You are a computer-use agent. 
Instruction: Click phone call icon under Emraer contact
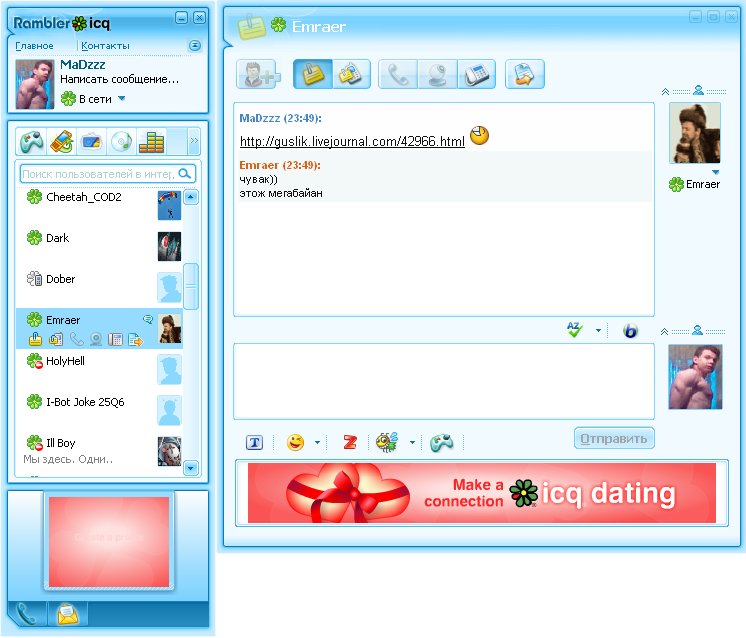pos(76,339)
